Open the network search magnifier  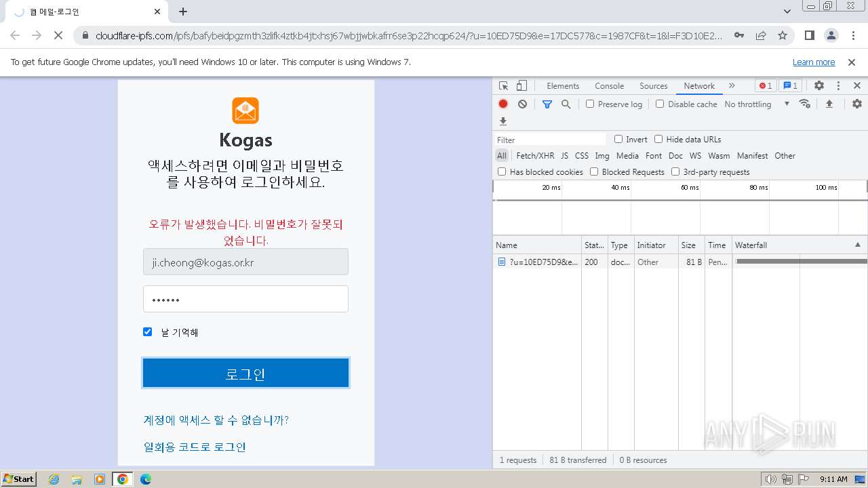[566, 104]
